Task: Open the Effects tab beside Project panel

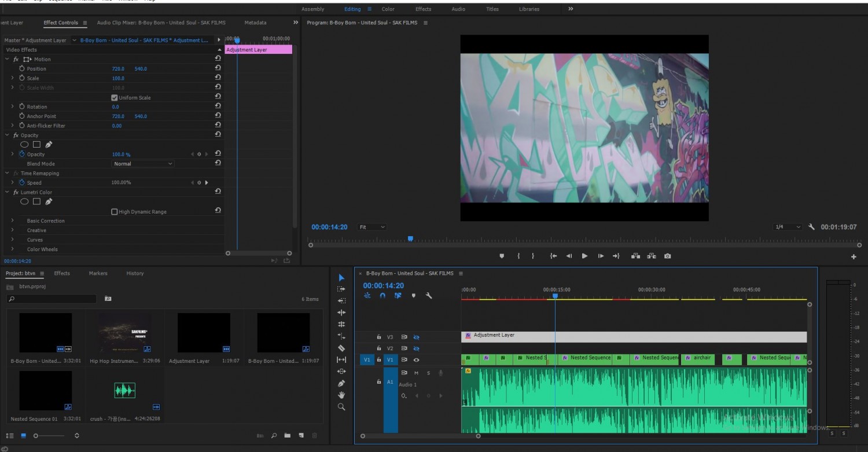Action: (62, 273)
